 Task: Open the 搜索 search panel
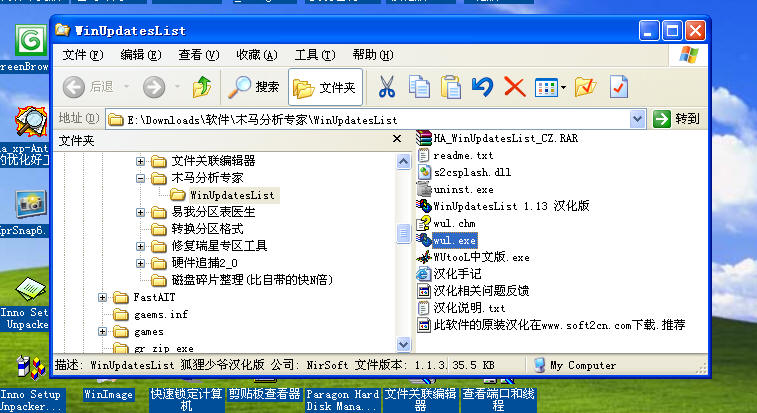click(253, 87)
